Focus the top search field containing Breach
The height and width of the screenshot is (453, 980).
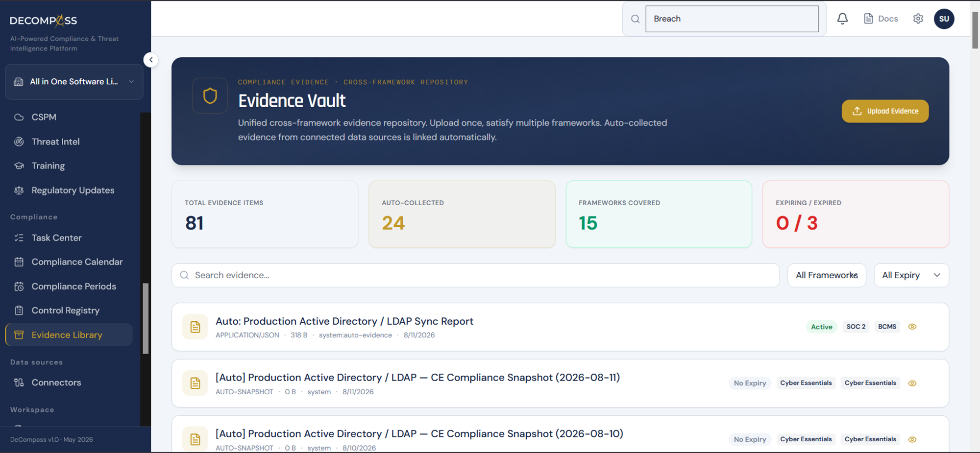(x=732, y=19)
